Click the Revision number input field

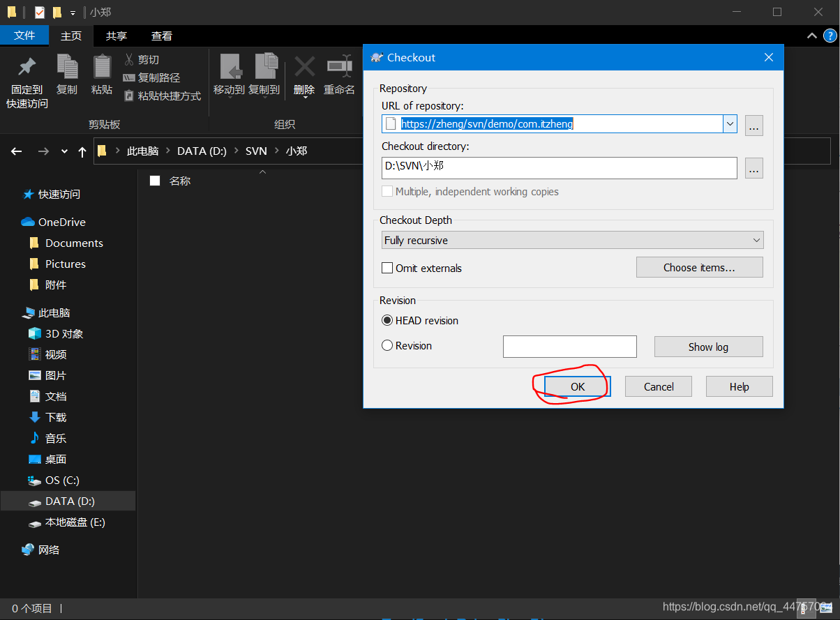point(569,347)
